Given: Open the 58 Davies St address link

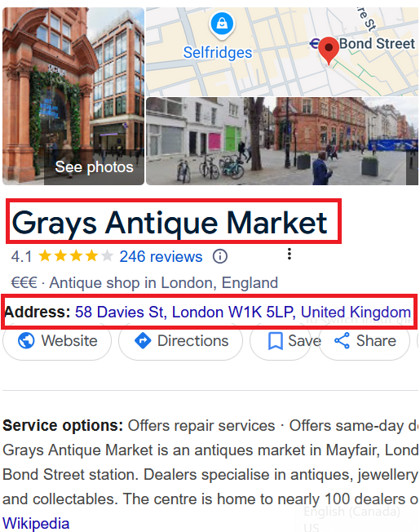Looking at the screenshot, I should (x=243, y=312).
